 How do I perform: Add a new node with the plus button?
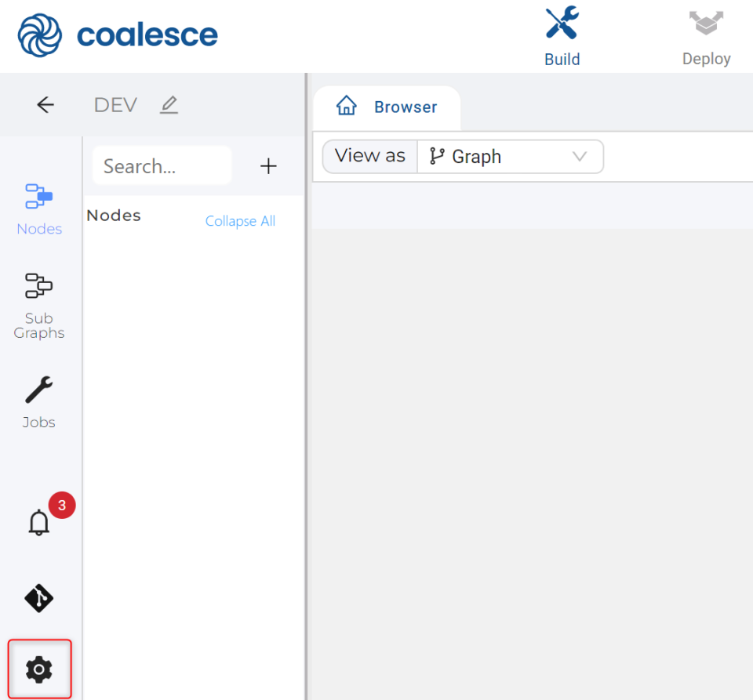click(267, 166)
